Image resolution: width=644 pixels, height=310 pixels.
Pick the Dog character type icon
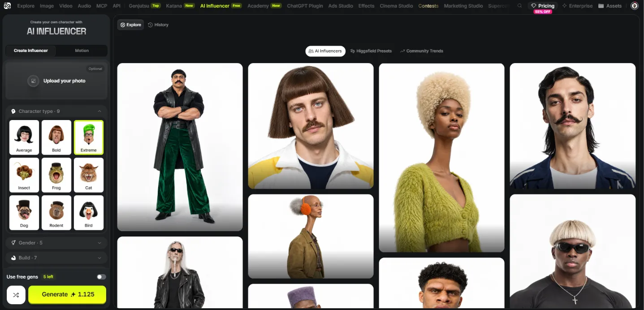point(24,213)
